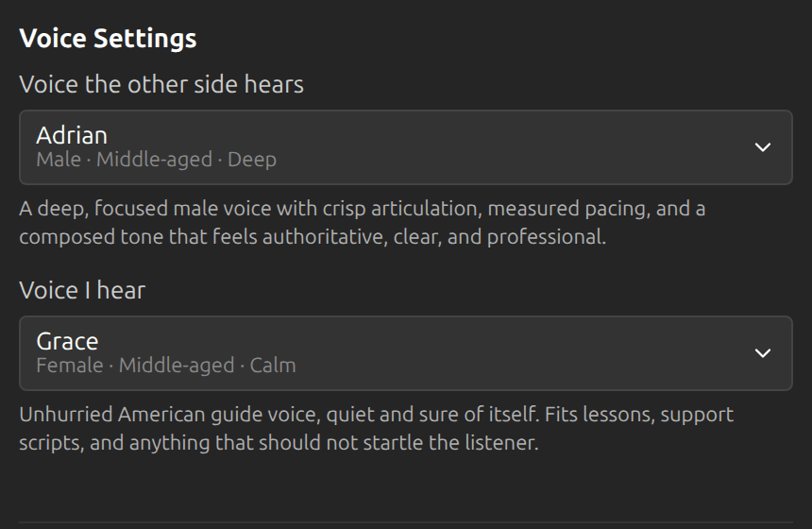Image resolution: width=812 pixels, height=529 pixels.
Task: Click the Voice Settings heading
Action: point(108,39)
